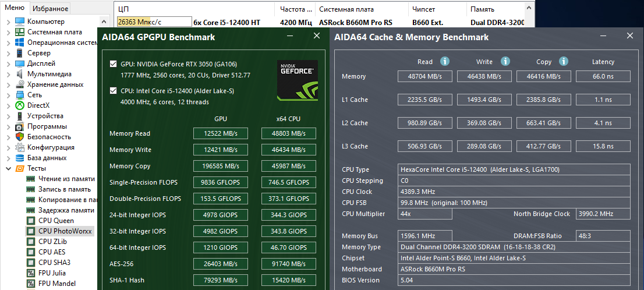Viewport: 644px width, 290px height.
Task: Select the Мультимедиа speaker icon
Action: click(19, 74)
